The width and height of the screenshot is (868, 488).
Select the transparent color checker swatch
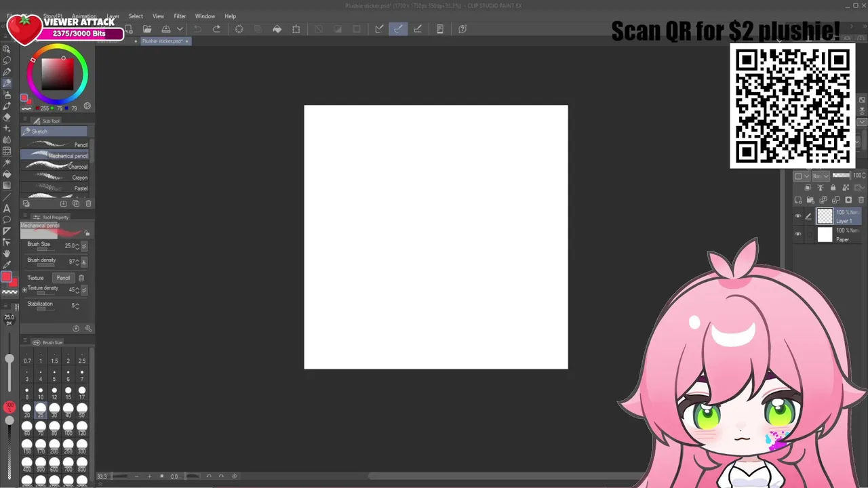[x=9, y=291]
